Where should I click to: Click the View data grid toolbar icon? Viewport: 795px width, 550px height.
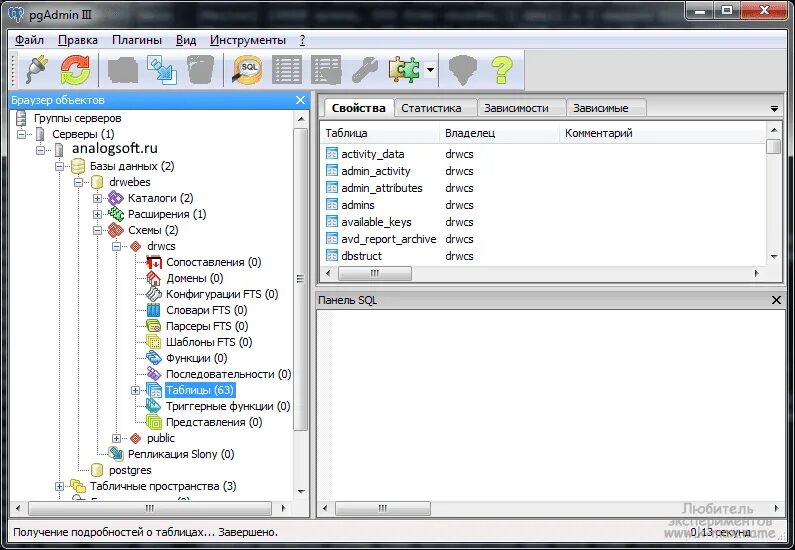pos(286,69)
